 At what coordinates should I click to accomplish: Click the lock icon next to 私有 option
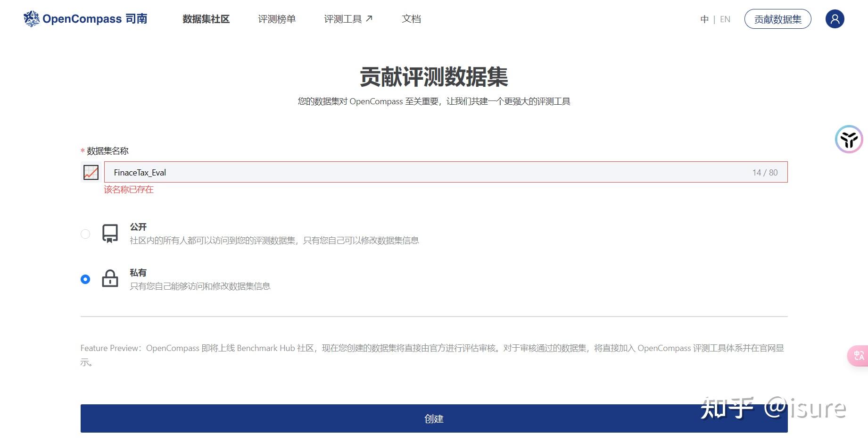click(109, 279)
